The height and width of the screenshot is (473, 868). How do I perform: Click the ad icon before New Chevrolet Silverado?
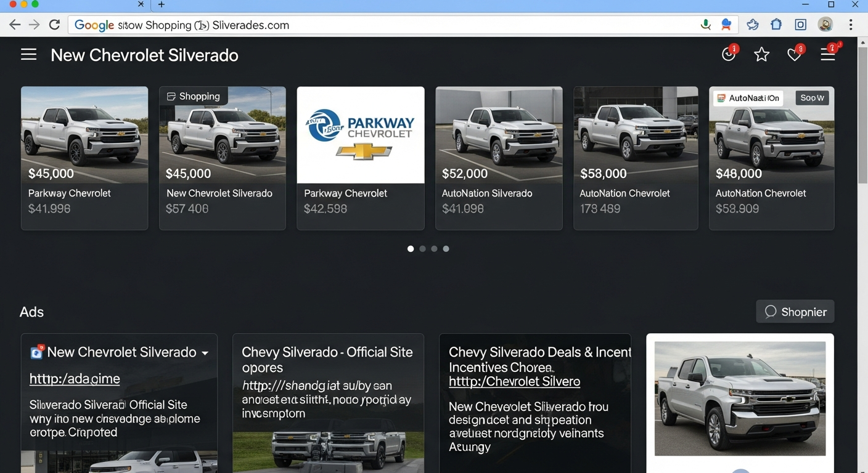[x=36, y=352]
